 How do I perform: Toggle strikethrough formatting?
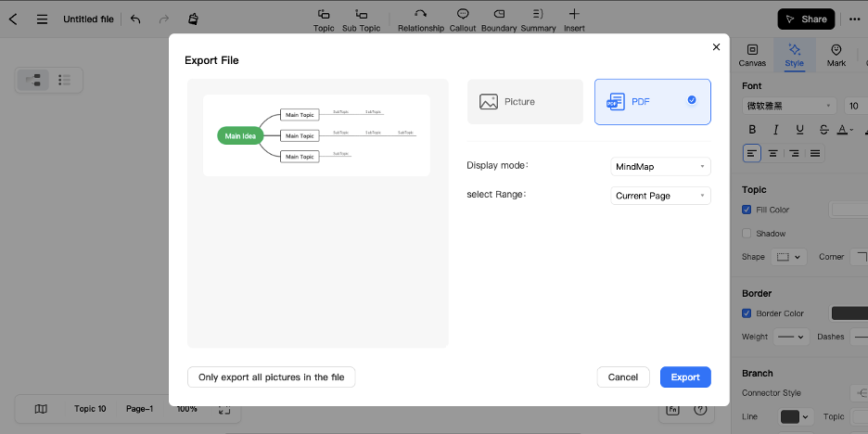click(x=823, y=130)
